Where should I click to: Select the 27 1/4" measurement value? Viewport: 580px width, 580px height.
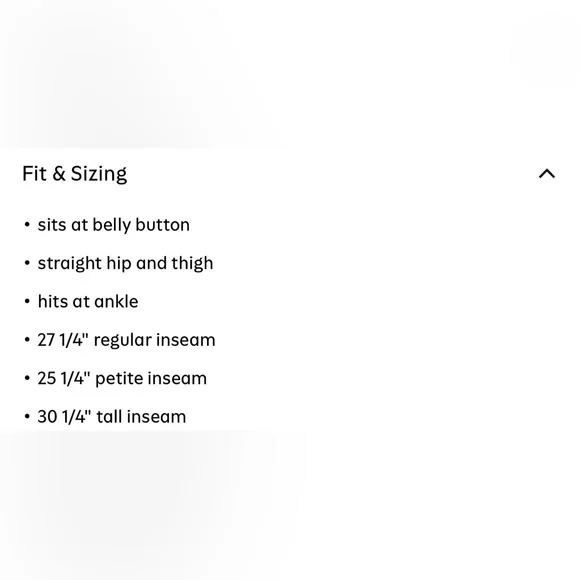click(63, 340)
